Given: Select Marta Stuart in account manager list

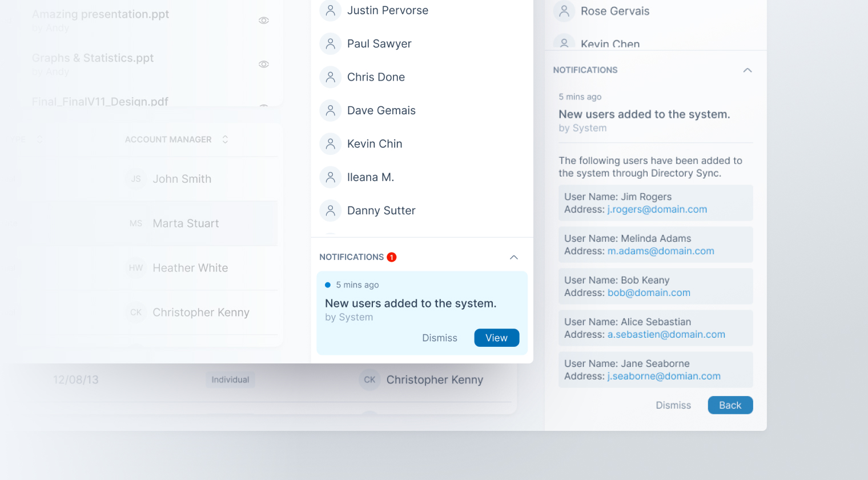Looking at the screenshot, I should [x=186, y=223].
